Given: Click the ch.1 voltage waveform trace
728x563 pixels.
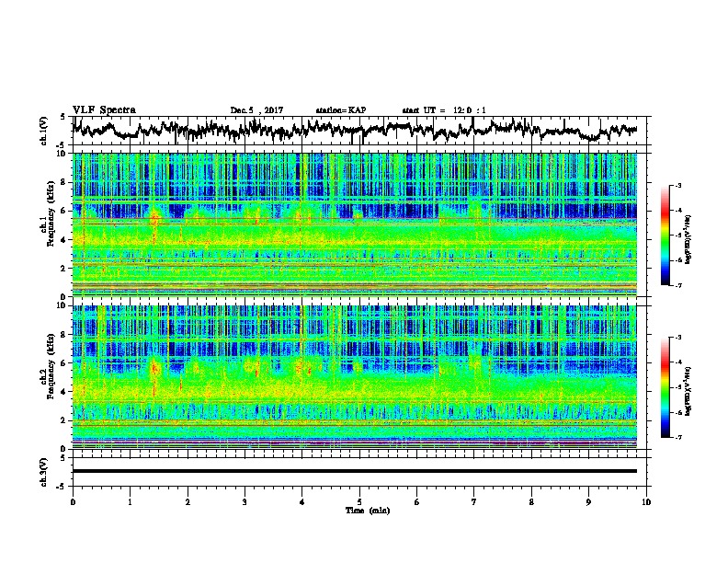Looking at the screenshot, I should (x=355, y=130).
